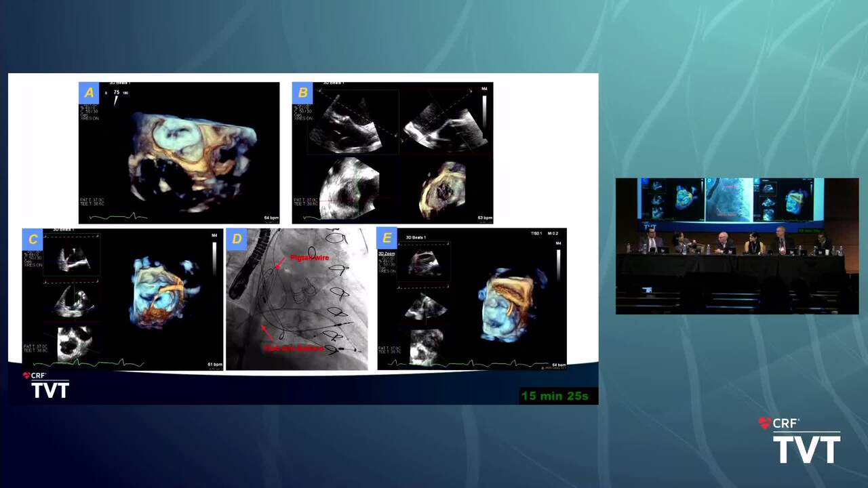Click the yellow letter D panel label

tap(237, 239)
